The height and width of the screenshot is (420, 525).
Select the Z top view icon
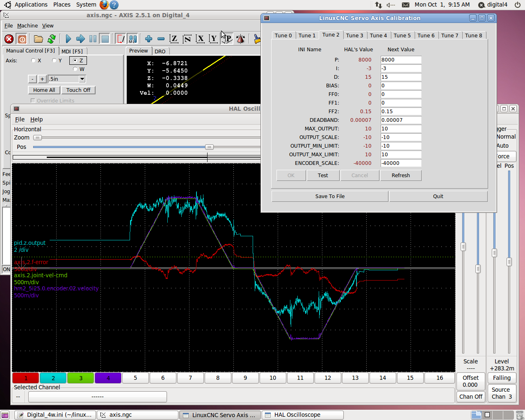[x=174, y=39]
